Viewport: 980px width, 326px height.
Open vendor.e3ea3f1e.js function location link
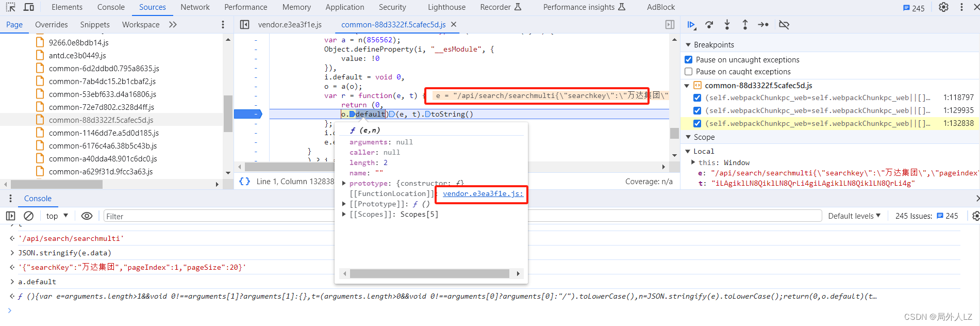pos(483,193)
